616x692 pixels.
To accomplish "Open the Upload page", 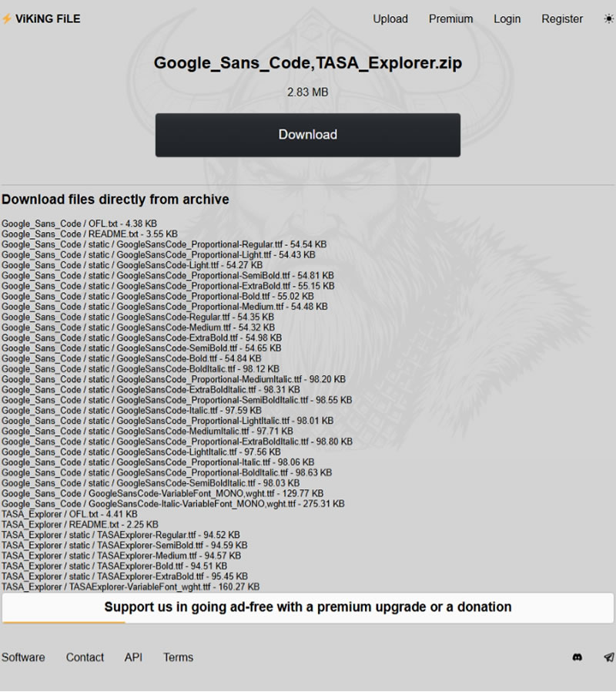I will click(390, 19).
